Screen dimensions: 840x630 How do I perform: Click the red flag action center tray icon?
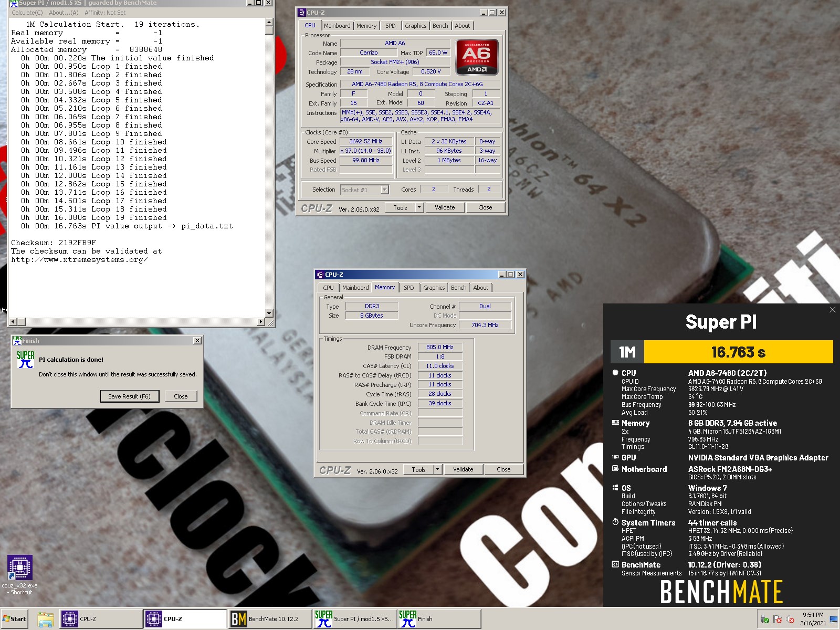click(778, 619)
